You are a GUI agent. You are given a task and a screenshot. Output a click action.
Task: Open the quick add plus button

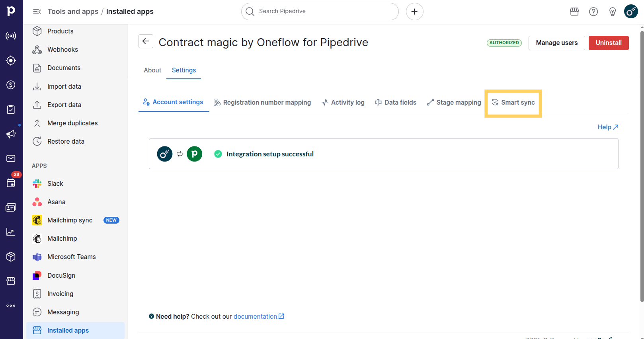point(414,12)
